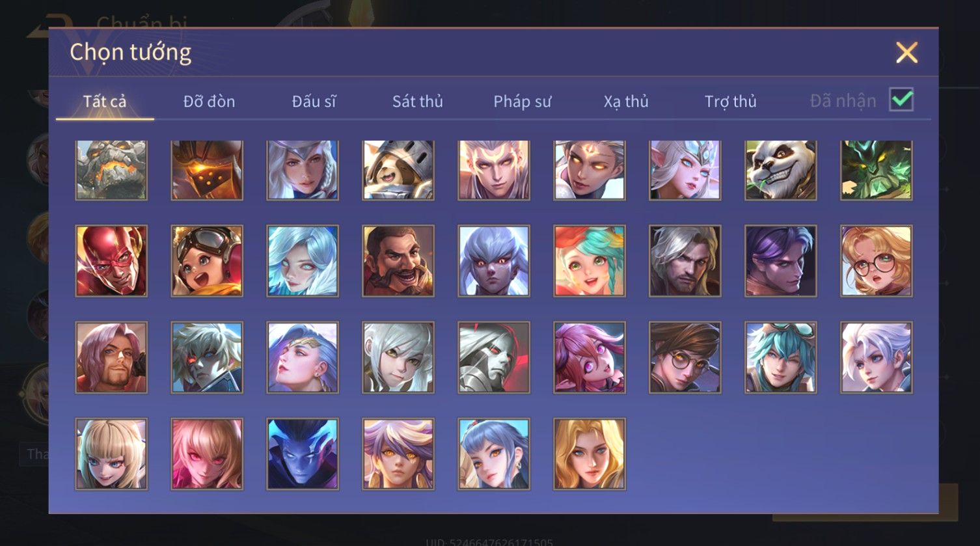Untick the Đã nhận checkbox
The width and height of the screenshot is (980, 546).
click(x=901, y=100)
